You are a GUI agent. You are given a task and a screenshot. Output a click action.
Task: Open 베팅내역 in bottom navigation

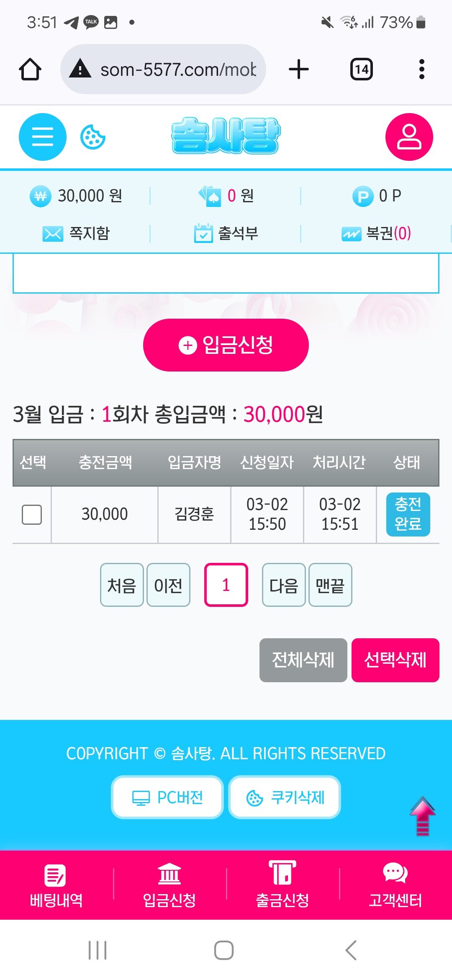56,885
